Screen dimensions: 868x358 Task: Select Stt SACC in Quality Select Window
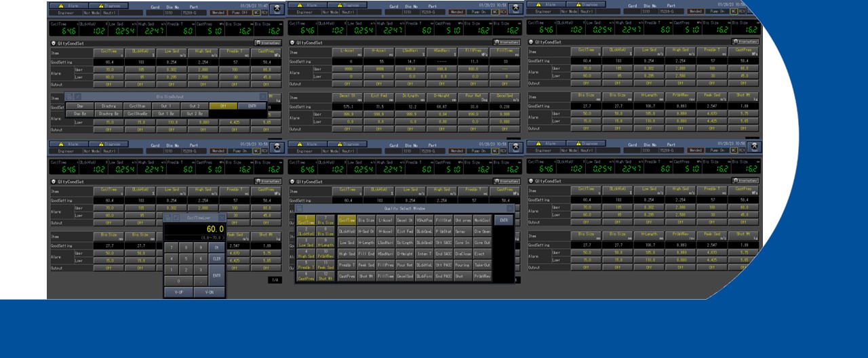pos(443,243)
